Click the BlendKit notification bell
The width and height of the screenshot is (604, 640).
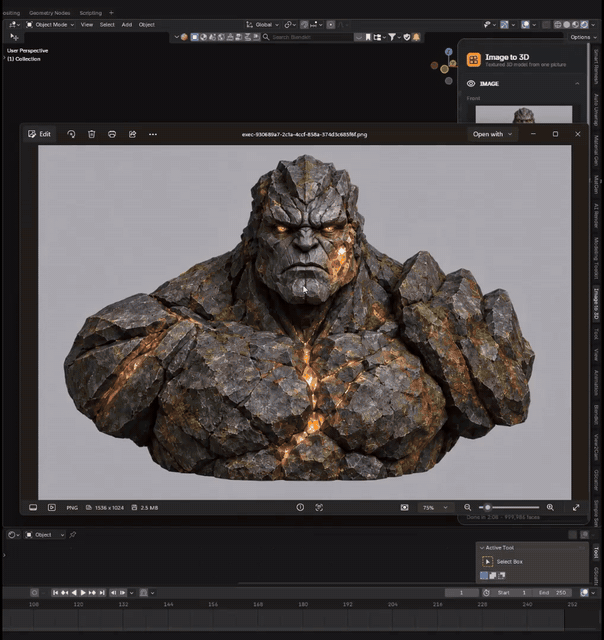(x=416, y=37)
